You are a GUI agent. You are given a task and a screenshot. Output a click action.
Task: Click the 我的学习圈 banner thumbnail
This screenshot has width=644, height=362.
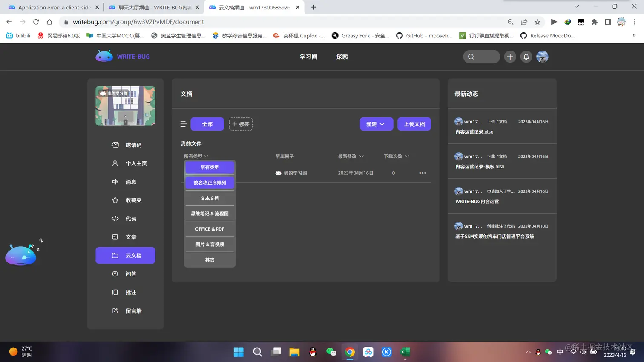125,106
